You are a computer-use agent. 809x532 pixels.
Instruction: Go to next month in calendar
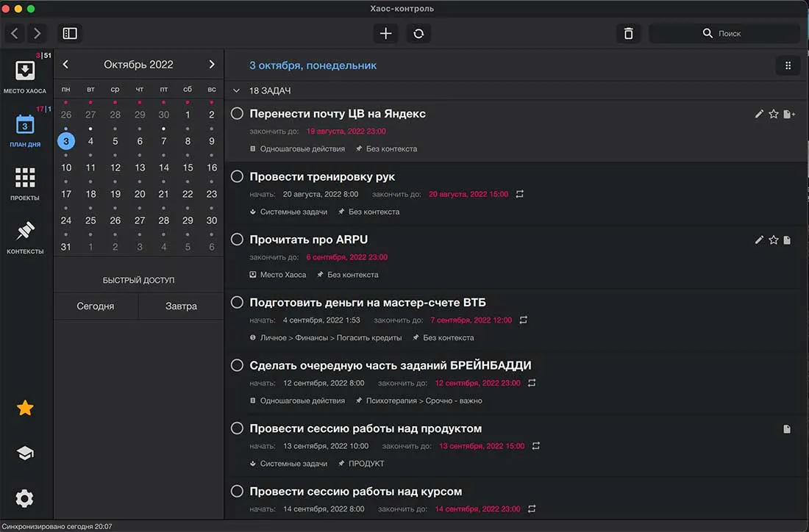point(212,65)
